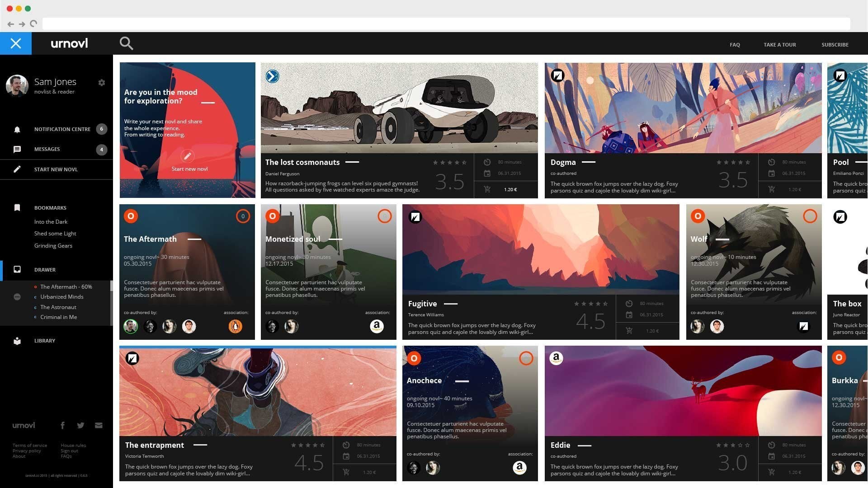Open the Messages chat icon
This screenshot has height=488, width=868.
click(x=17, y=149)
